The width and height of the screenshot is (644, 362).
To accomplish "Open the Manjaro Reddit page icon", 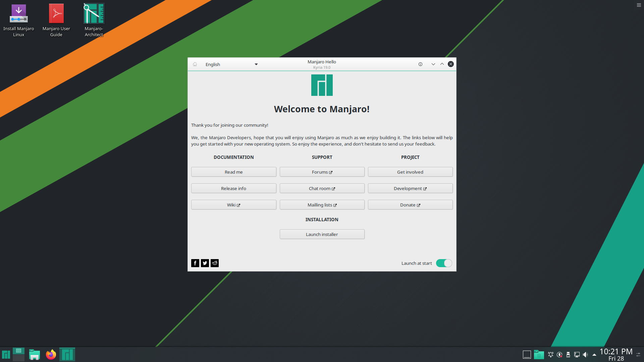I will click(x=215, y=263).
